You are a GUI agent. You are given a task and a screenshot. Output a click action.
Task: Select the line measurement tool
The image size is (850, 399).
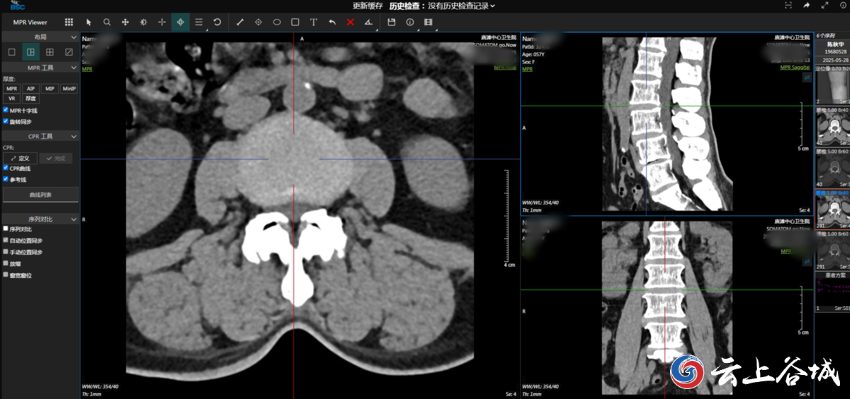[240, 22]
